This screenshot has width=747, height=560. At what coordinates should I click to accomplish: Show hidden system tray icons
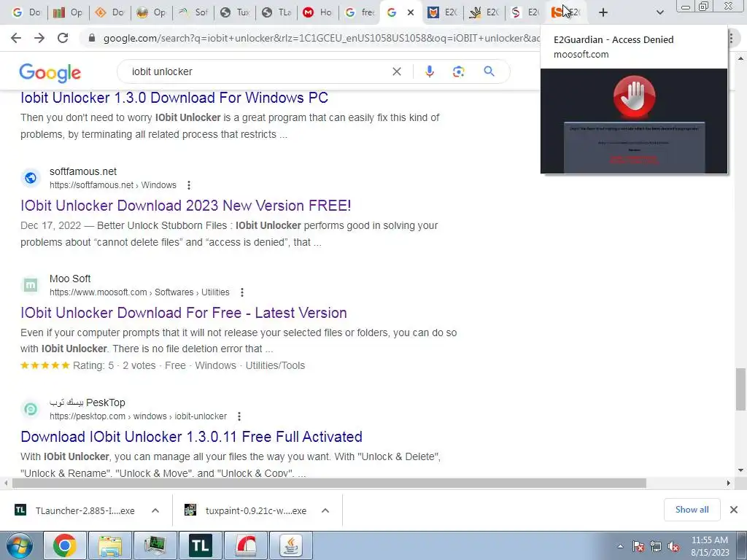coord(620,547)
